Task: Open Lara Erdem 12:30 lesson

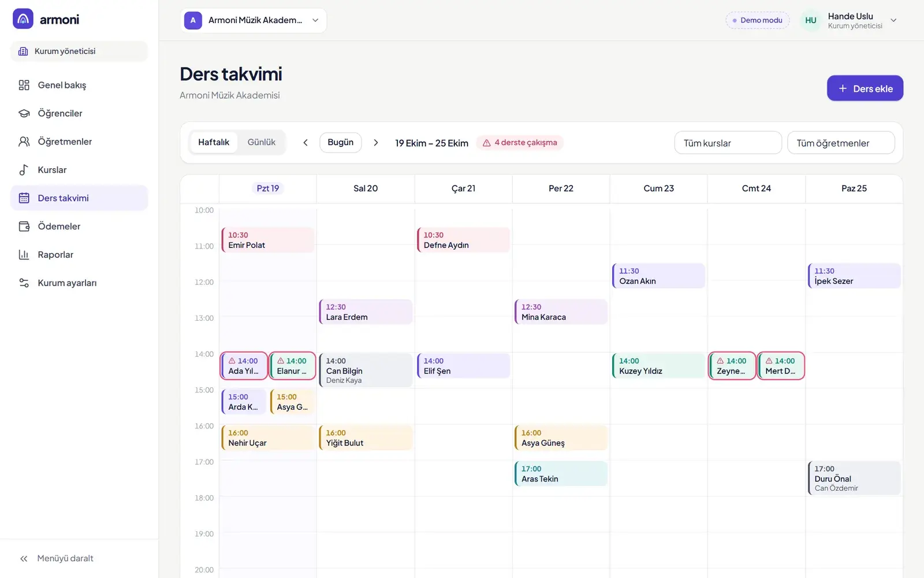Action: 366,312
